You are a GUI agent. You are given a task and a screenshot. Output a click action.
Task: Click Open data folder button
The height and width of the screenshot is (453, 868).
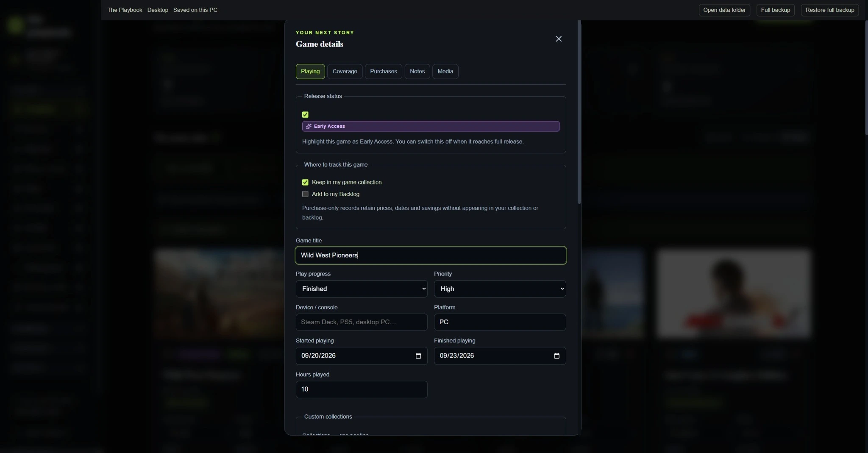(x=724, y=10)
